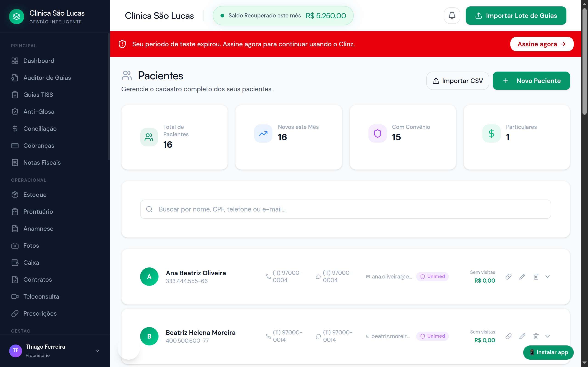Go to Conciliação in the sidebar
Viewport: 588px width, 367px height.
[x=40, y=129]
